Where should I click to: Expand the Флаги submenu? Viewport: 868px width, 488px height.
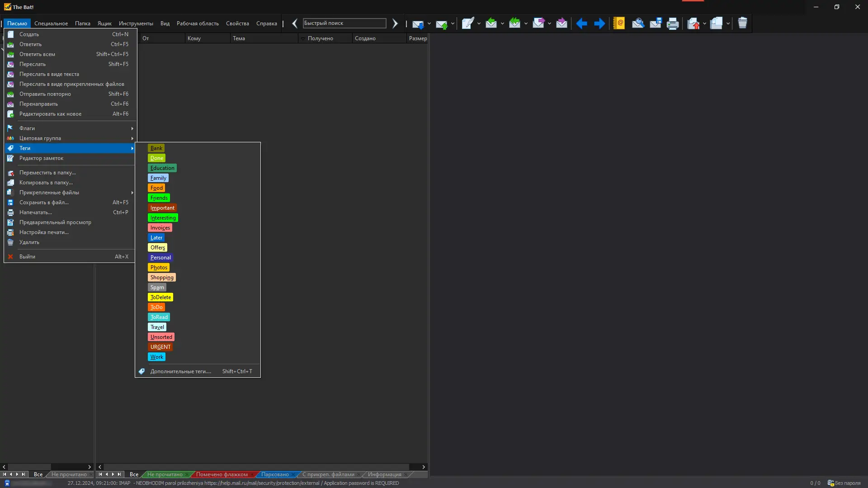70,128
